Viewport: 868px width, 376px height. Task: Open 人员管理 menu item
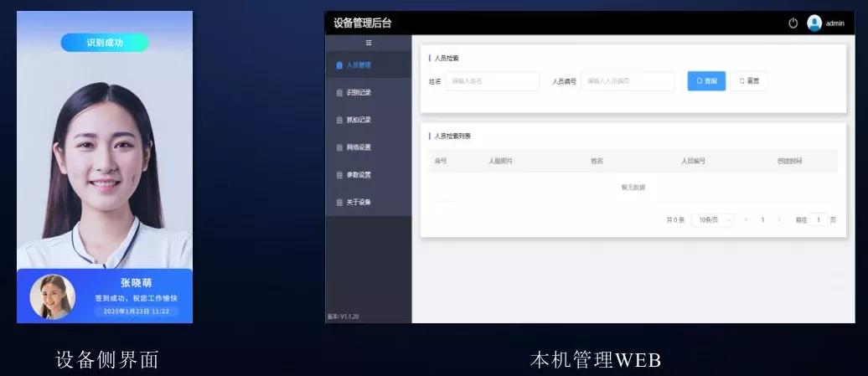[368, 65]
